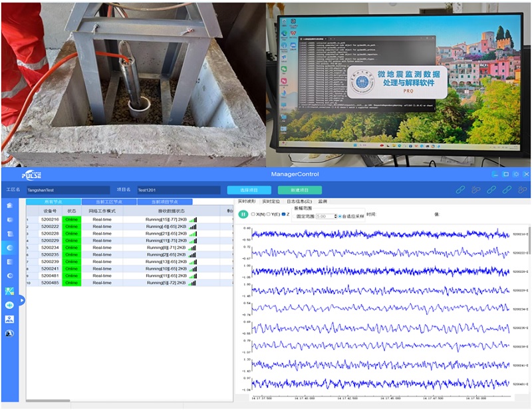
Task: Click the leftmost chain link icon in toolbar
Action: [x=460, y=190]
